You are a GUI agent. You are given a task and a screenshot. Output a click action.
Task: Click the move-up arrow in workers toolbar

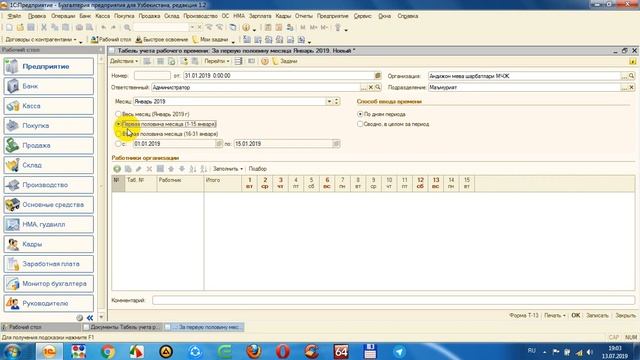pyautogui.click(x=171, y=169)
